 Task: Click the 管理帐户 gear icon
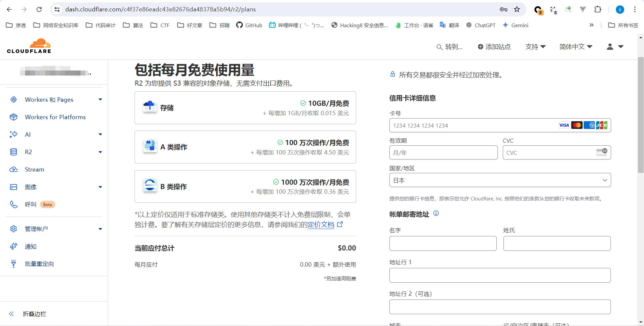pos(13,229)
